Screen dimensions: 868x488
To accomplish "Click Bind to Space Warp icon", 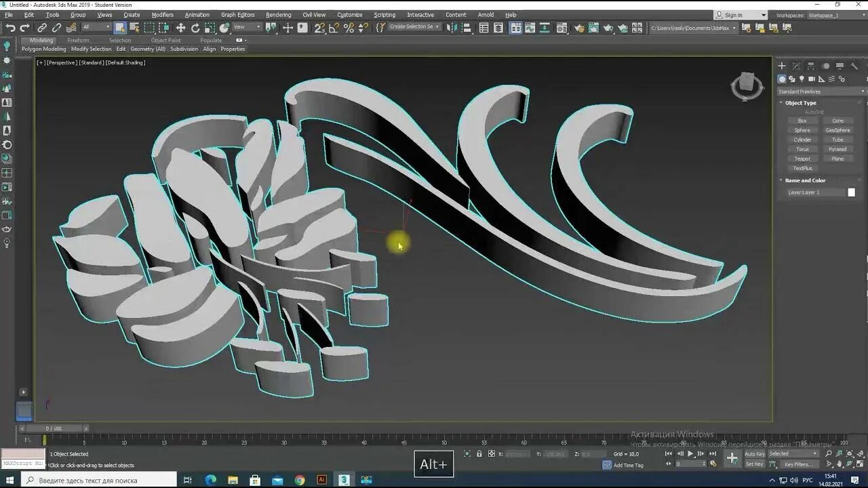I will coord(71,28).
